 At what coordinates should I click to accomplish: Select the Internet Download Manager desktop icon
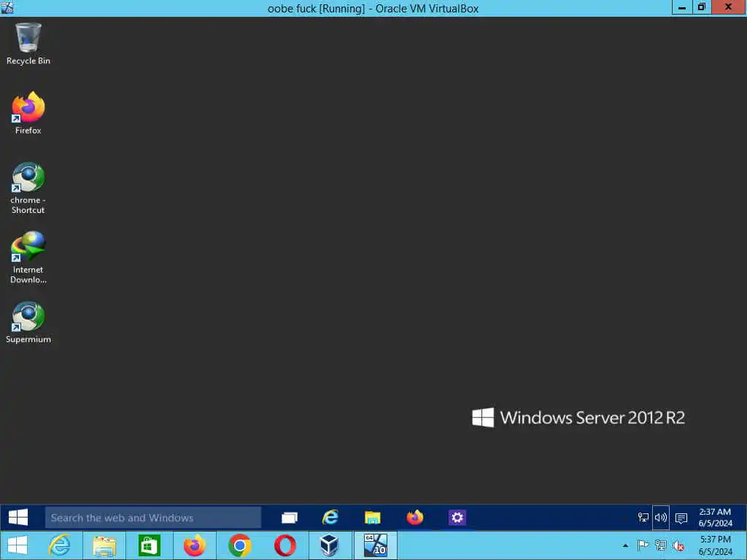tap(28, 258)
